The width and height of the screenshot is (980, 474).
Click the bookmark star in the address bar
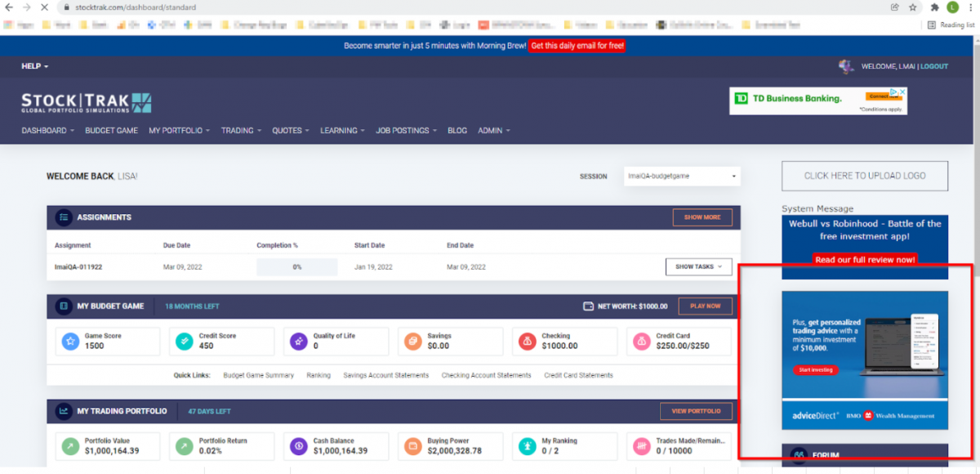click(x=913, y=7)
